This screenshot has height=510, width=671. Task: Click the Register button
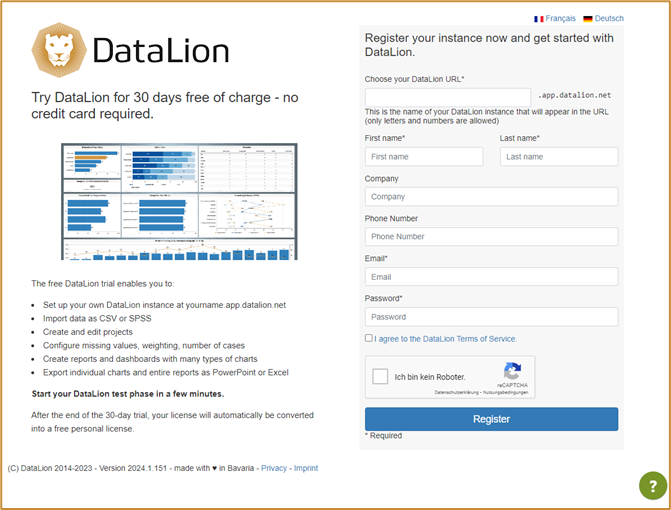click(491, 419)
